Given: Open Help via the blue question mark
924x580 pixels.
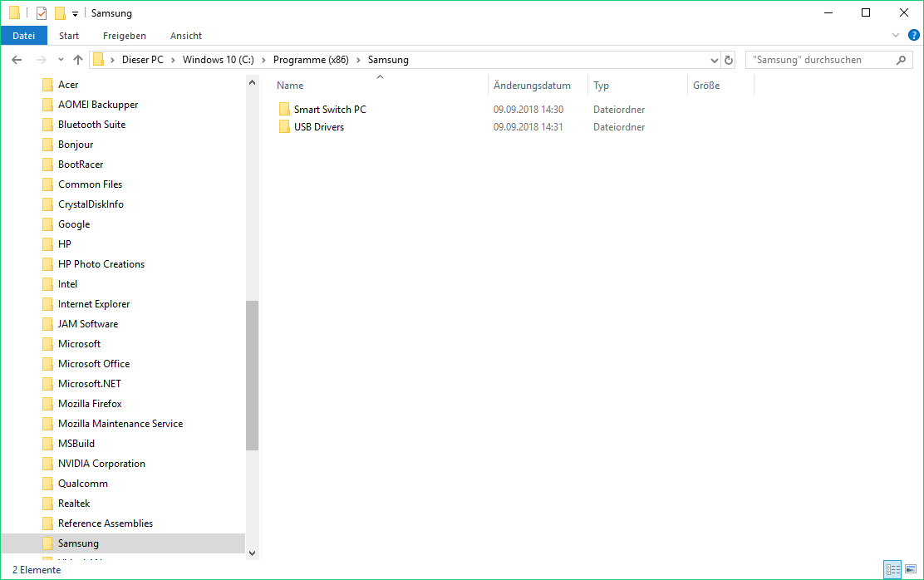Looking at the screenshot, I should point(913,36).
